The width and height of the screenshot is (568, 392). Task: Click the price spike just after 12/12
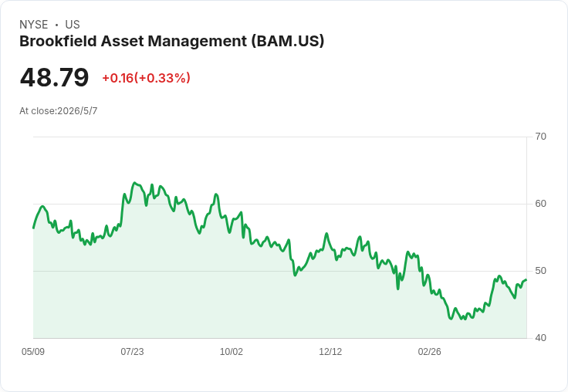click(x=326, y=234)
